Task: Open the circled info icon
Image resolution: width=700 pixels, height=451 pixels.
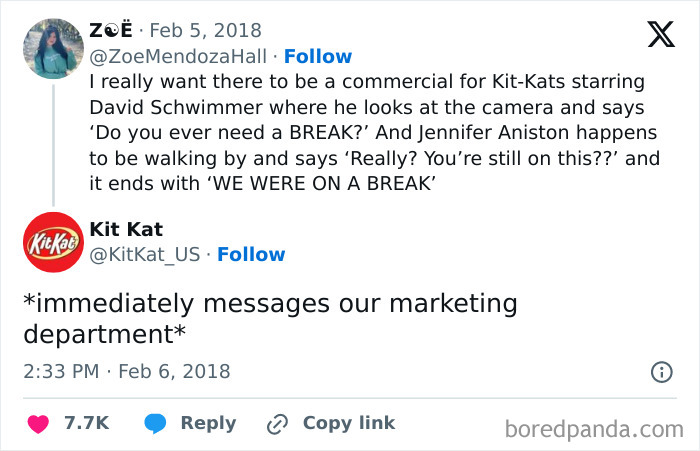Action: pos(661,372)
